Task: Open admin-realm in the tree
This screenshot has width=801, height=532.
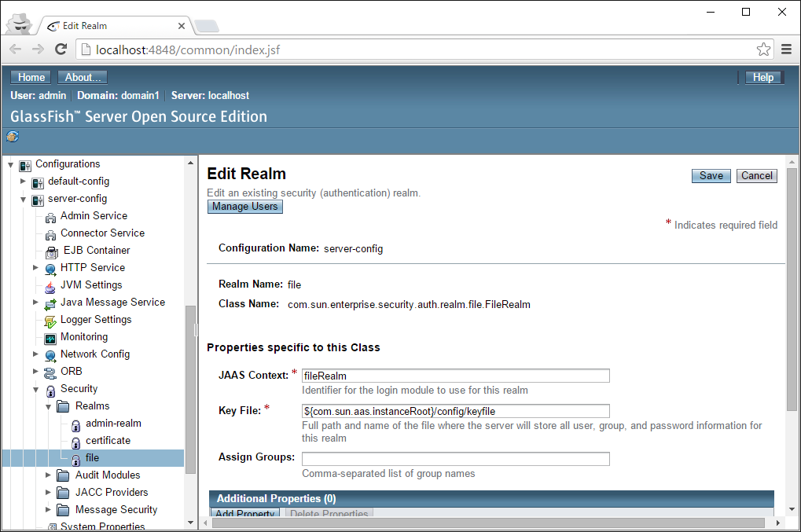Action: tap(113, 424)
